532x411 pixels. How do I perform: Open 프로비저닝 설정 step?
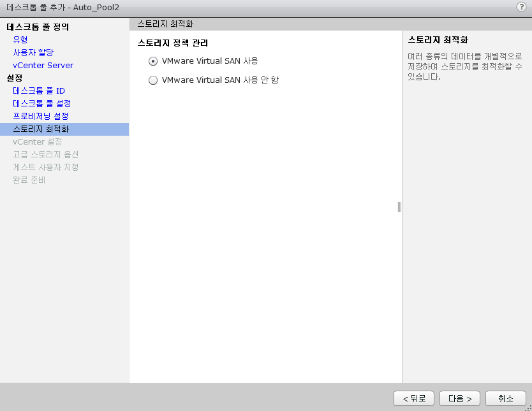40,116
